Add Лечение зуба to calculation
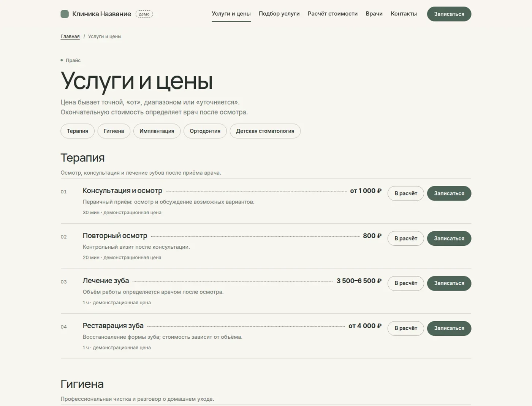532x406 pixels. pyautogui.click(x=405, y=283)
